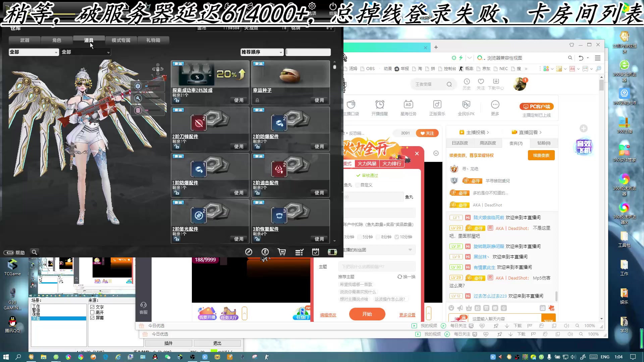This screenshot has height=362, width=644.
Task: Switch to 周活跃度 tab
Action: [x=487, y=143]
